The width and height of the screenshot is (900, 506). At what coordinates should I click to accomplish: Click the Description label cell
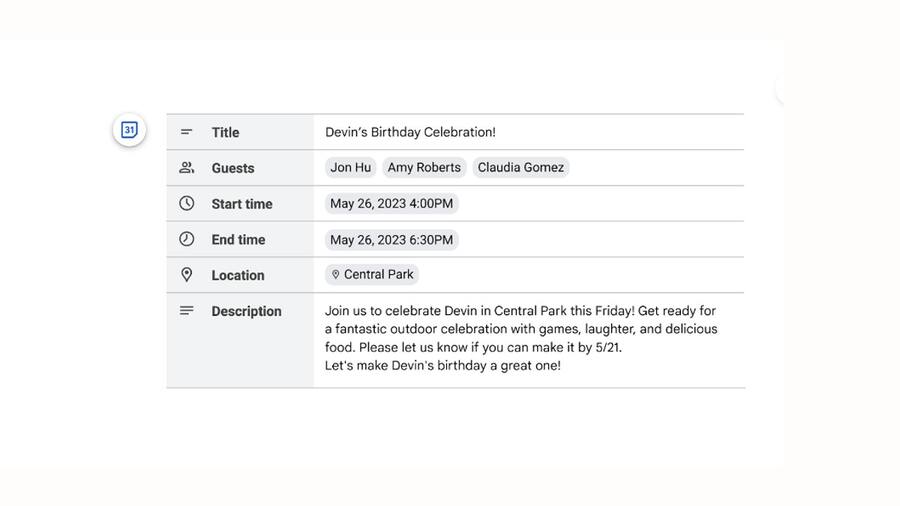pos(240,340)
